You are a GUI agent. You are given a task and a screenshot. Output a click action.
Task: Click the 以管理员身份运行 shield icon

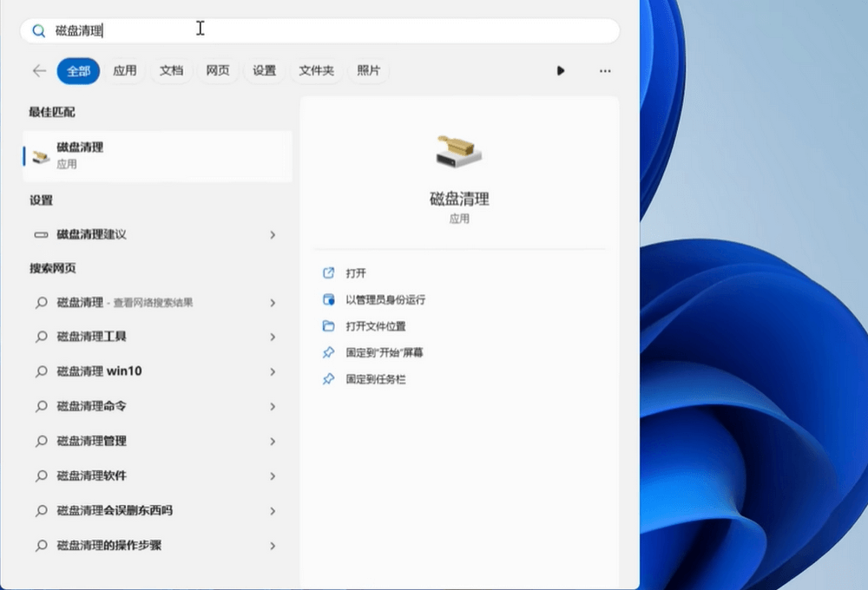coord(328,299)
